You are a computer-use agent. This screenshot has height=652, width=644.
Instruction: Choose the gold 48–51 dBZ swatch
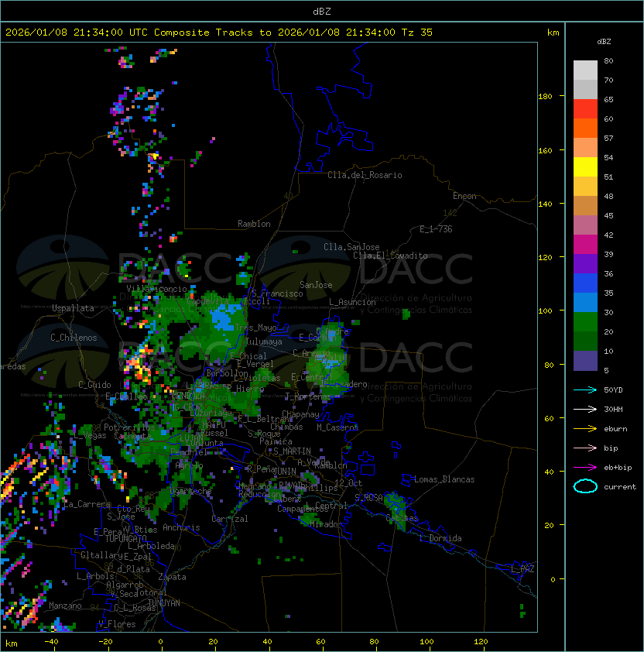(585, 187)
